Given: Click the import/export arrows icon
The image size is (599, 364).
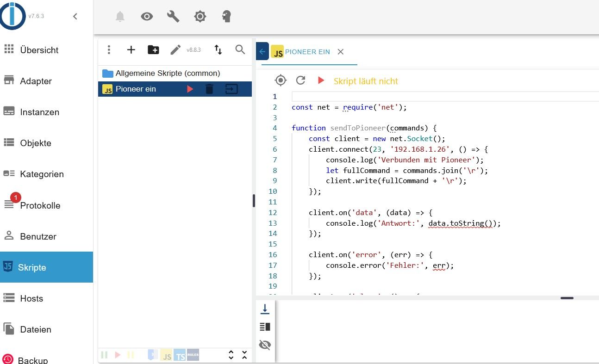Looking at the screenshot, I should tap(218, 49).
